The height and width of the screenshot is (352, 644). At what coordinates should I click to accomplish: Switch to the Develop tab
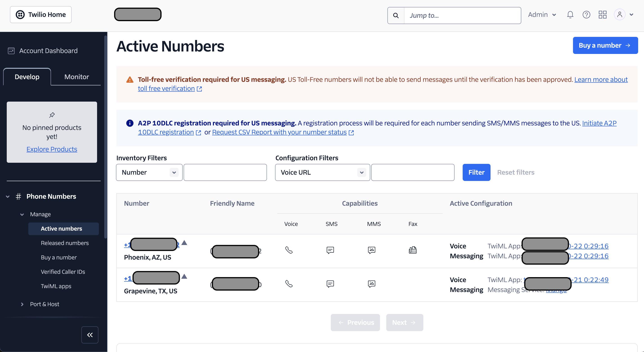click(27, 77)
